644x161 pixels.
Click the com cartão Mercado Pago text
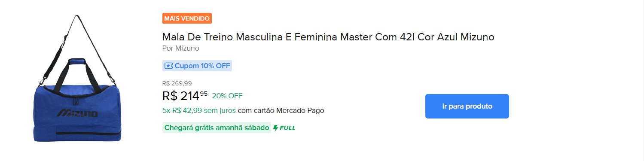point(281,110)
